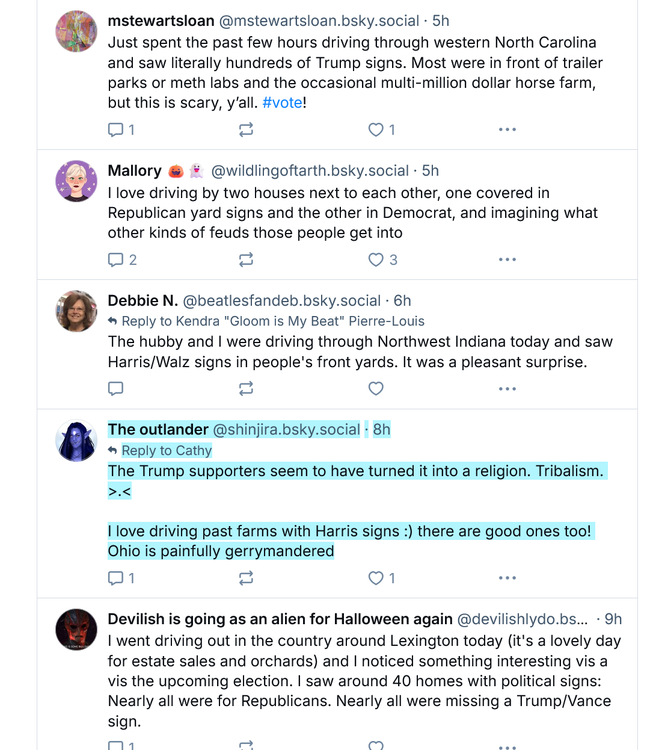Repost The outlander's Ohio gerrymandered post
The height and width of the screenshot is (750, 656).
tap(246, 577)
